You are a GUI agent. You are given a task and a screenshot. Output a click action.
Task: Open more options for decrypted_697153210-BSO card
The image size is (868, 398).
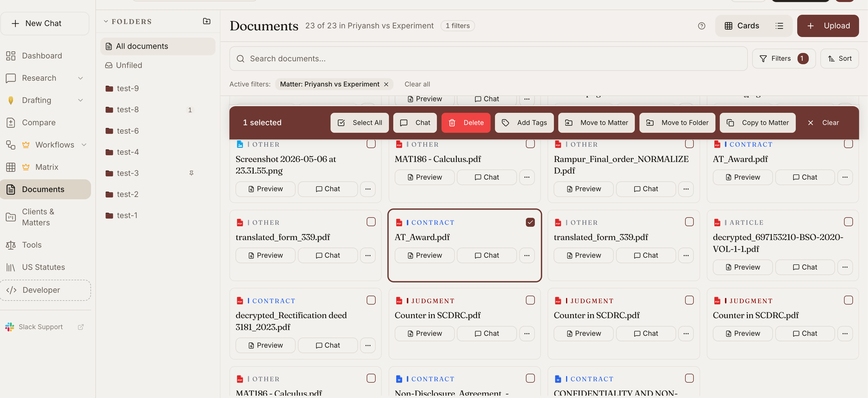click(x=845, y=267)
